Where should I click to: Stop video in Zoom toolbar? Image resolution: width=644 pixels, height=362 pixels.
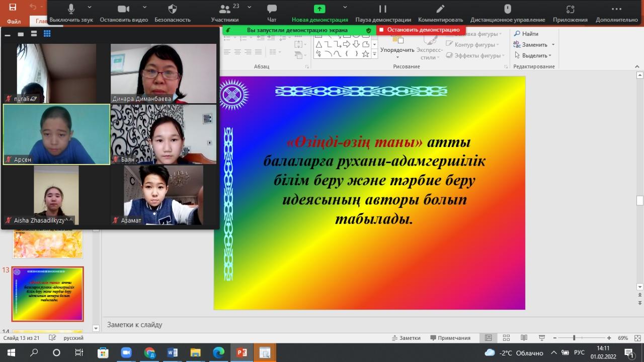point(123,13)
